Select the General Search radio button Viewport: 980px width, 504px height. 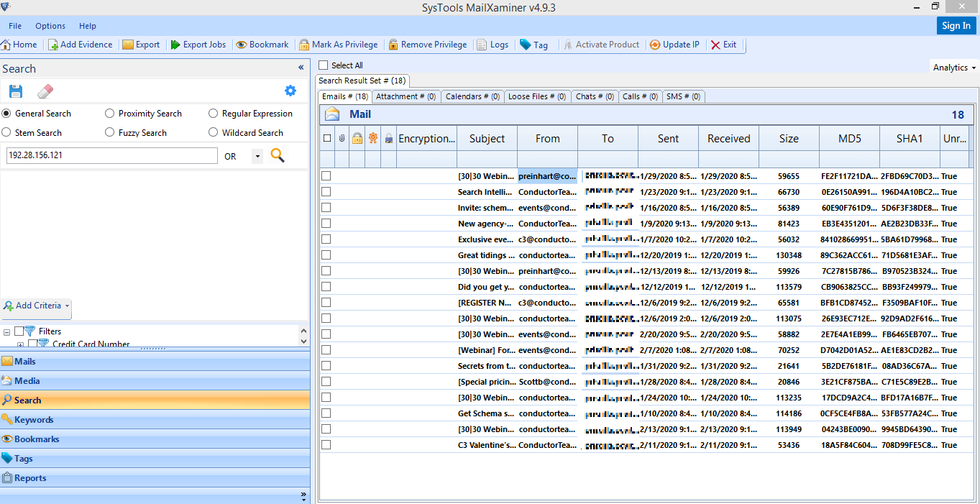[6, 114]
